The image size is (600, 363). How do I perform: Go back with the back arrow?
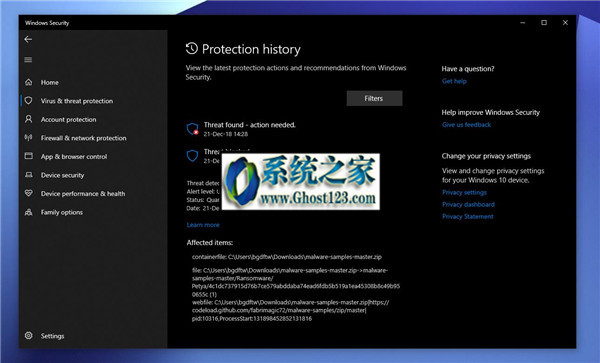coord(28,39)
